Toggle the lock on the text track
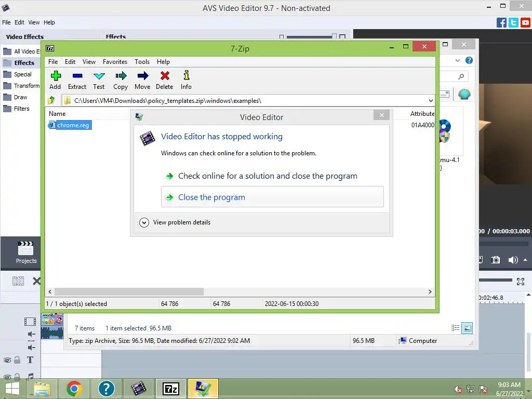Image resolution: width=532 pixels, height=399 pixels. (17, 360)
